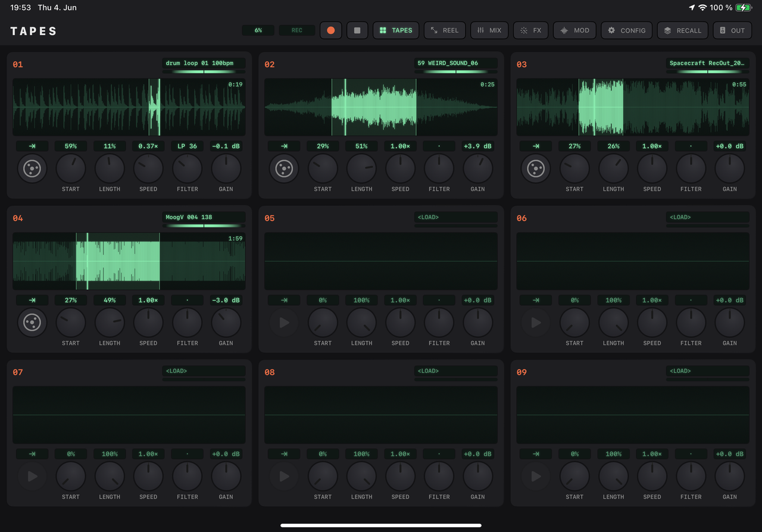The height and width of the screenshot is (532, 762).
Task: Open the drum loop 01 100bpm file selector
Action: [204, 63]
